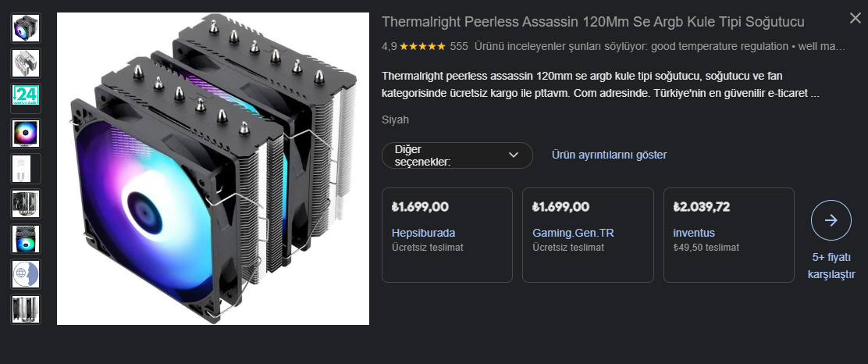Click the next sellers arrow button
Screen dimensions: 868x364
pos(831,220)
